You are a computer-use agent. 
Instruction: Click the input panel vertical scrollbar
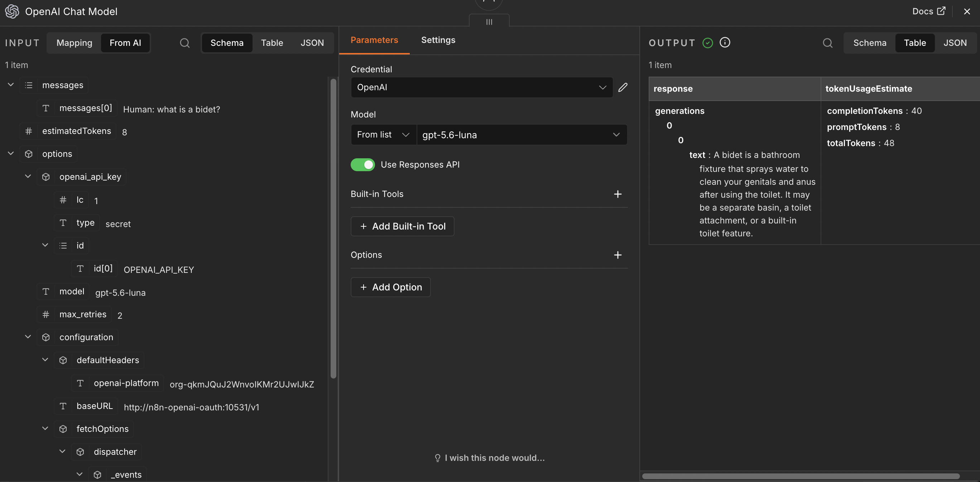[333, 228]
